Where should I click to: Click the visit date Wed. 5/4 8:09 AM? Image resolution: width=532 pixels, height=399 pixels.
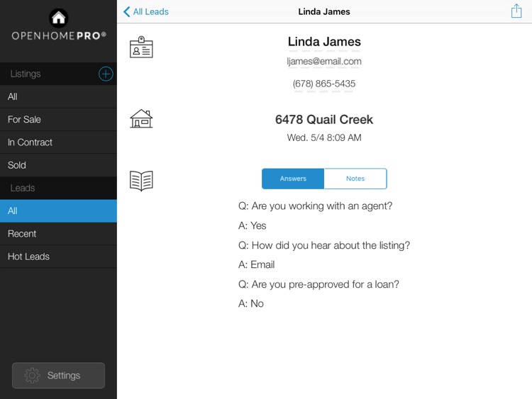pyautogui.click(x=324, y=137)
